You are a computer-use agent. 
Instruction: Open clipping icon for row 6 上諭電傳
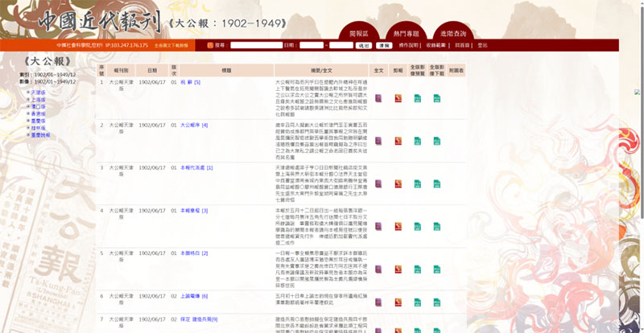point(398,302)
